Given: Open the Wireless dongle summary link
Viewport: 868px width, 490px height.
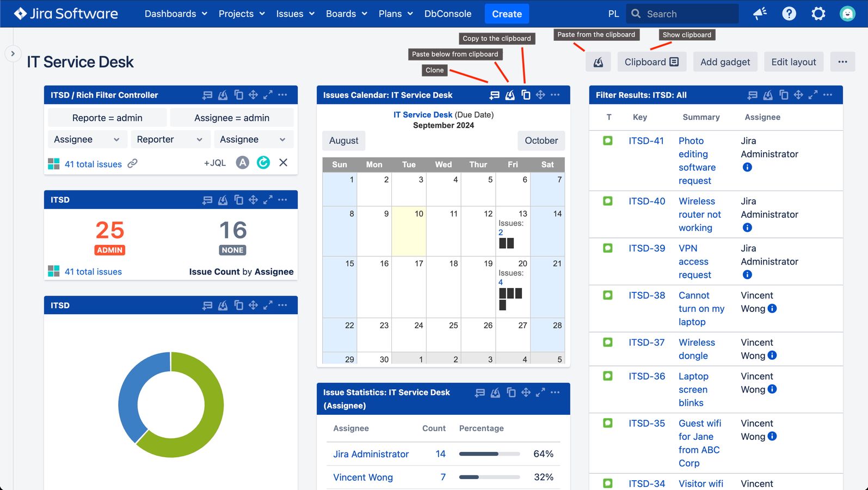Looking at the screenshot, I should pyautogui.click(x=697, y=349).
